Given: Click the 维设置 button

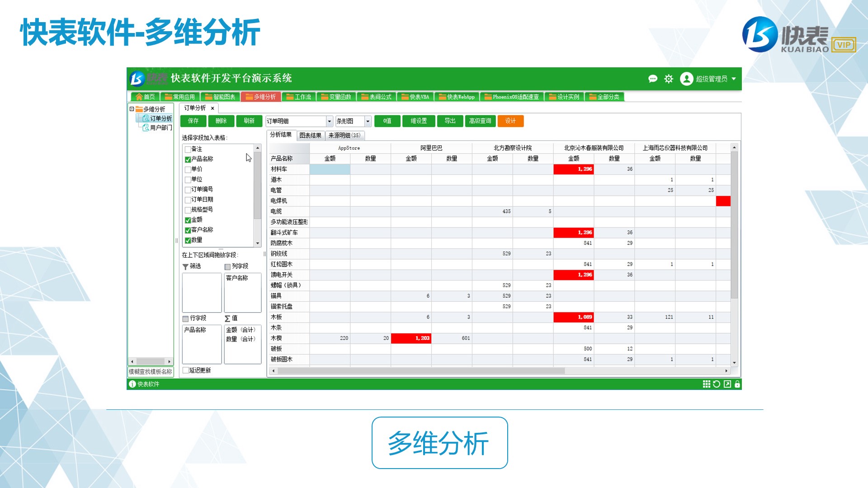Looking at the screenshot, I should 419,121.
